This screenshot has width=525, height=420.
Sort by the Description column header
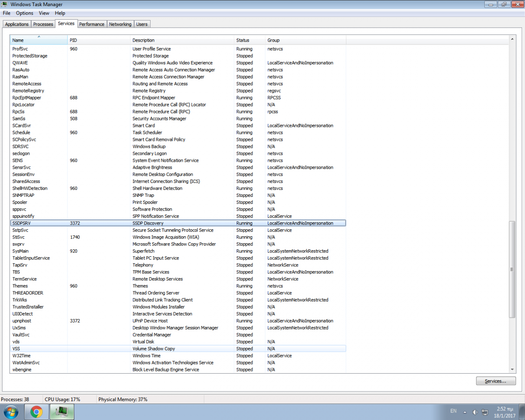(182, 40)
